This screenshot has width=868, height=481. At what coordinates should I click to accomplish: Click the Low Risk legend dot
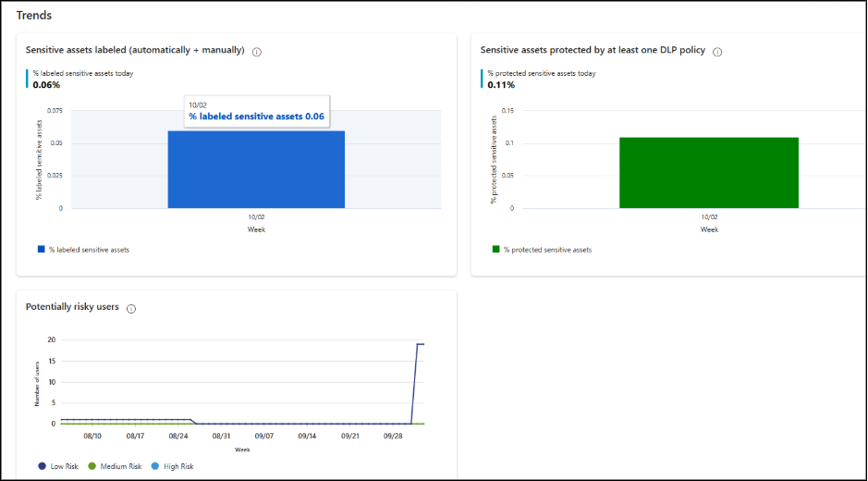43,466
